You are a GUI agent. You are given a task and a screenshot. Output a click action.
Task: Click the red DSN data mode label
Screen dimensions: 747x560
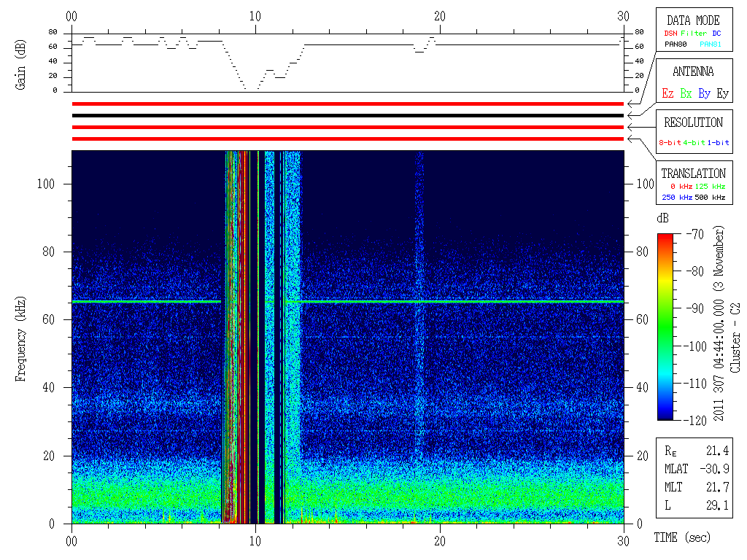[x=670, y=33]
